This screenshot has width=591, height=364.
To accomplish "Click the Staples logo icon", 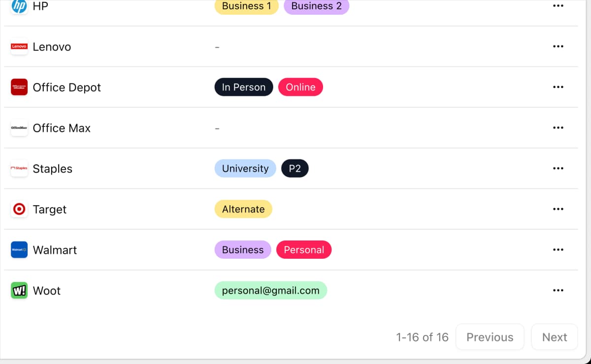I will (x=19, y=169).
